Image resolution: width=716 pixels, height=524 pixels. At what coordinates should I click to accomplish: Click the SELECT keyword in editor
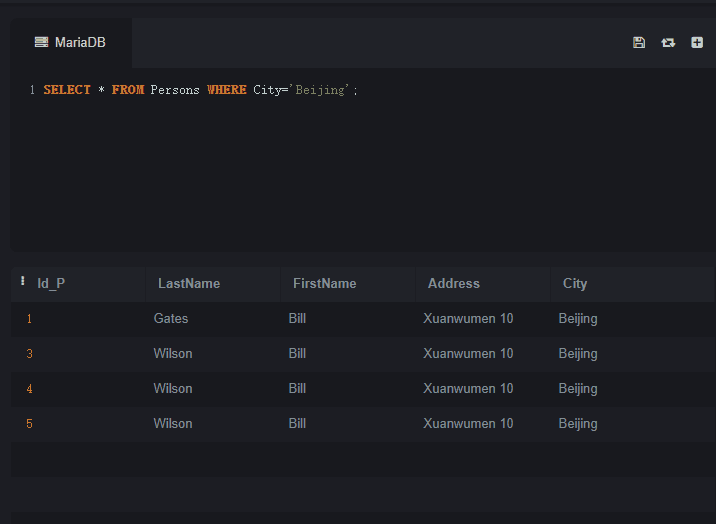pos(67,89)
